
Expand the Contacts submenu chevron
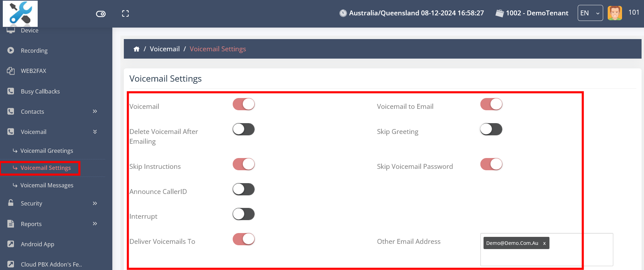tap(95, 111)
